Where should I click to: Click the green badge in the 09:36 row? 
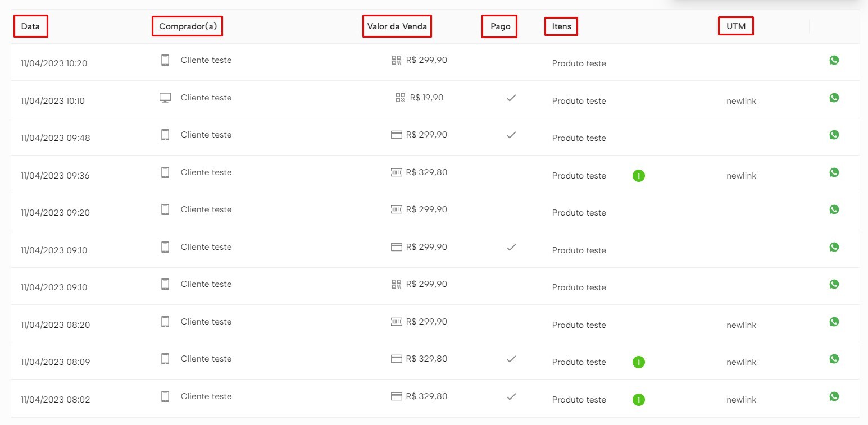tap(638, 176)
